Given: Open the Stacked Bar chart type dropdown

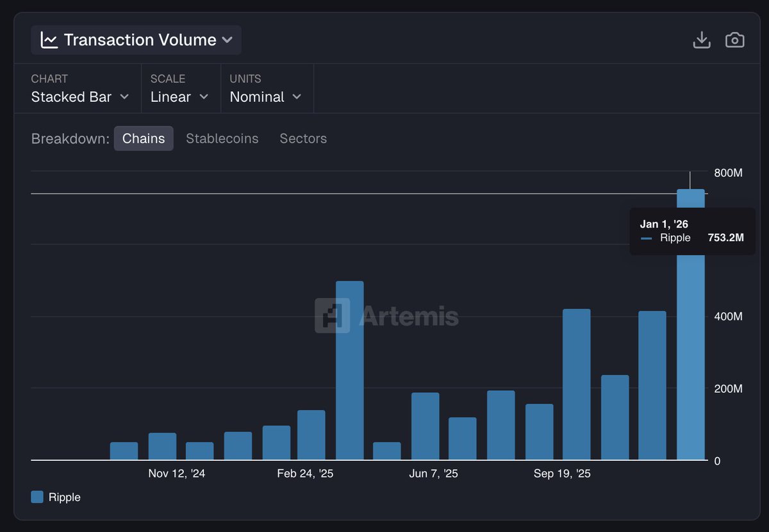Looking at the screenshot, I should click(80, 97).
